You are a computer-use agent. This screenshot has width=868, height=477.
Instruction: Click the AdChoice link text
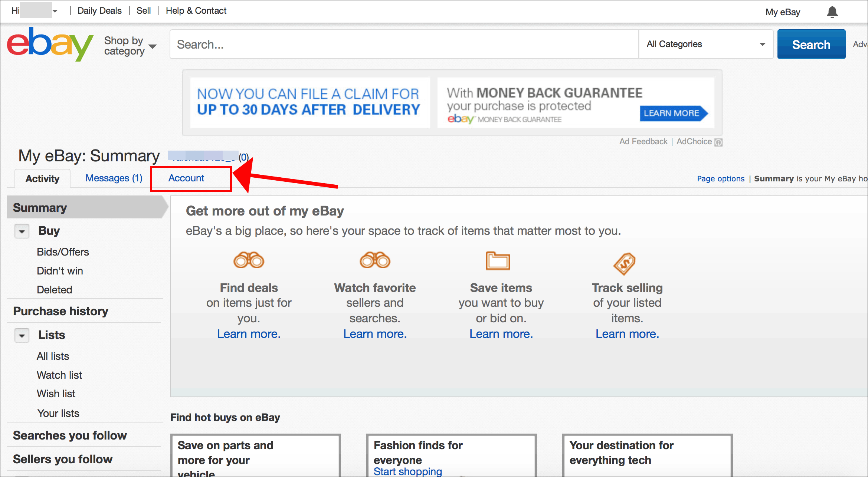click(694, 142)
